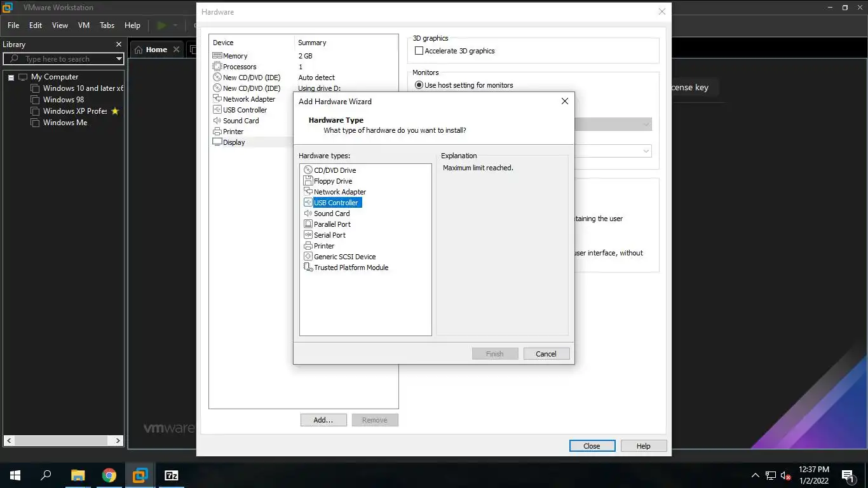Switch to the Home tab
Image resolution: width=868 pixels, height=488 pixels.
click(156, 50)
